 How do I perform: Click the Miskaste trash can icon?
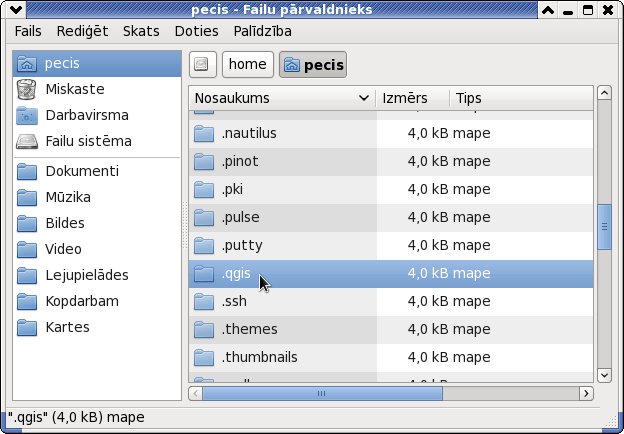click(x=27, y=89)
